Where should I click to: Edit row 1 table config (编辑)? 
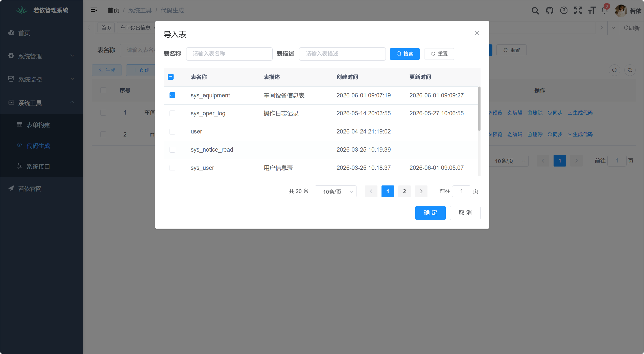515,113
